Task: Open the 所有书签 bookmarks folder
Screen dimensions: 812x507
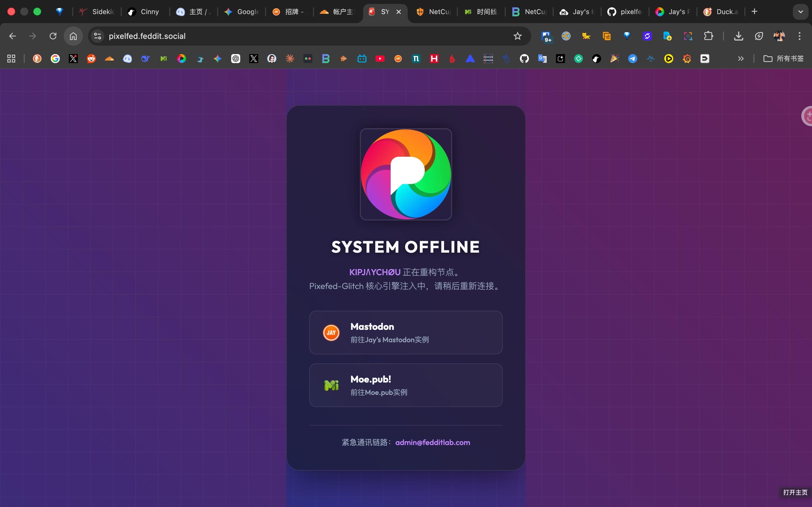Action: click(x=784, y=59)
